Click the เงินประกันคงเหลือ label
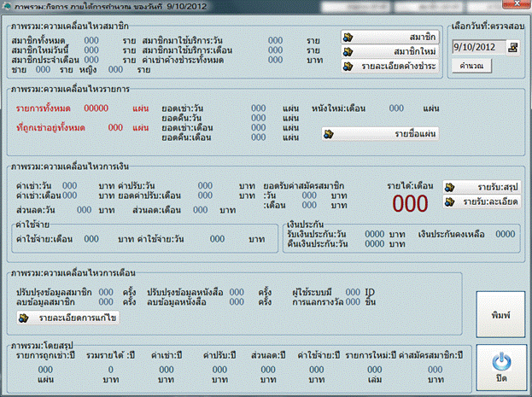 point(451,235)
